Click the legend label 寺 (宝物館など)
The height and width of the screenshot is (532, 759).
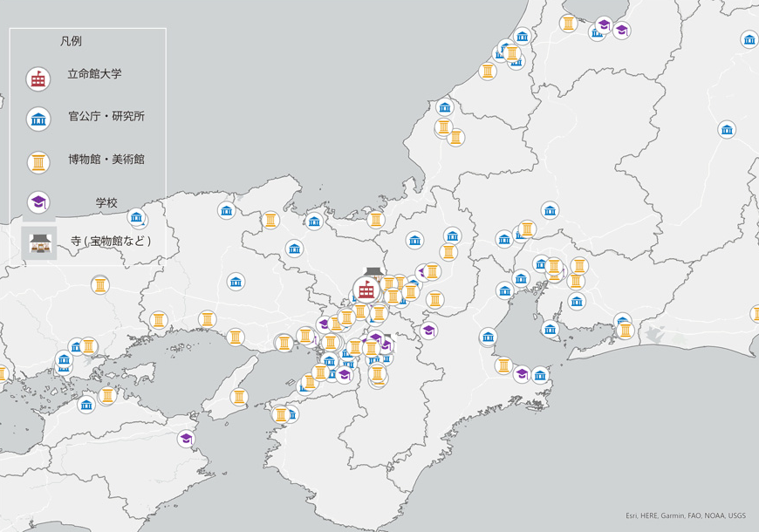(111, 241)
